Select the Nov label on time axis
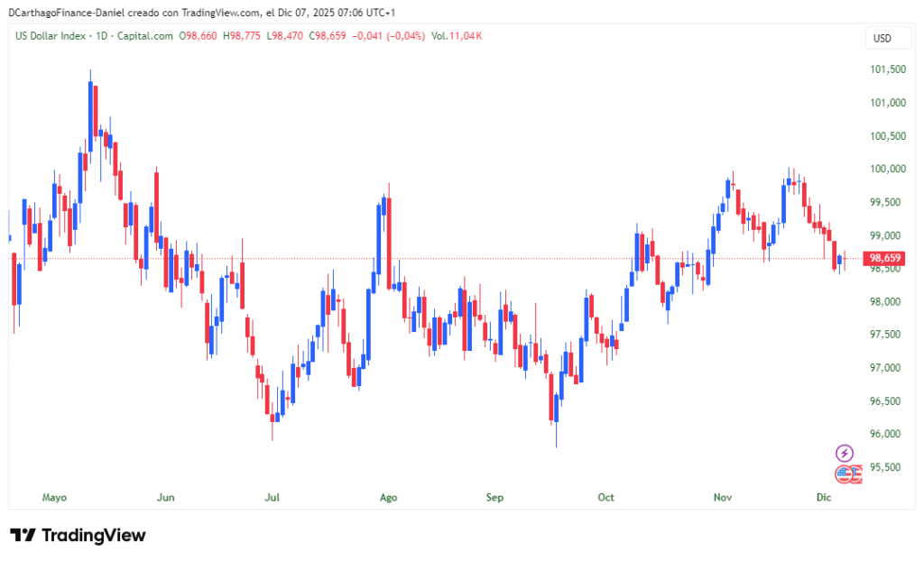 (722, 497)
